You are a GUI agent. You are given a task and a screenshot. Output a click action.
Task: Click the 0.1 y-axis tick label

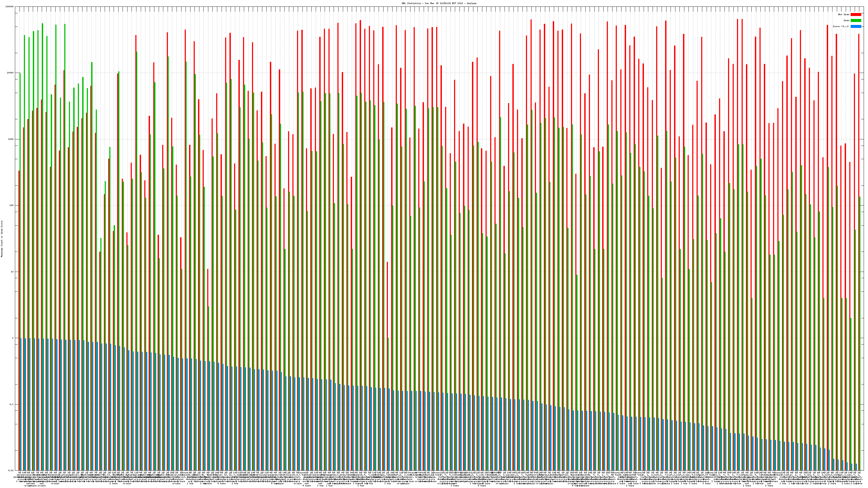[x=12, y=404]
